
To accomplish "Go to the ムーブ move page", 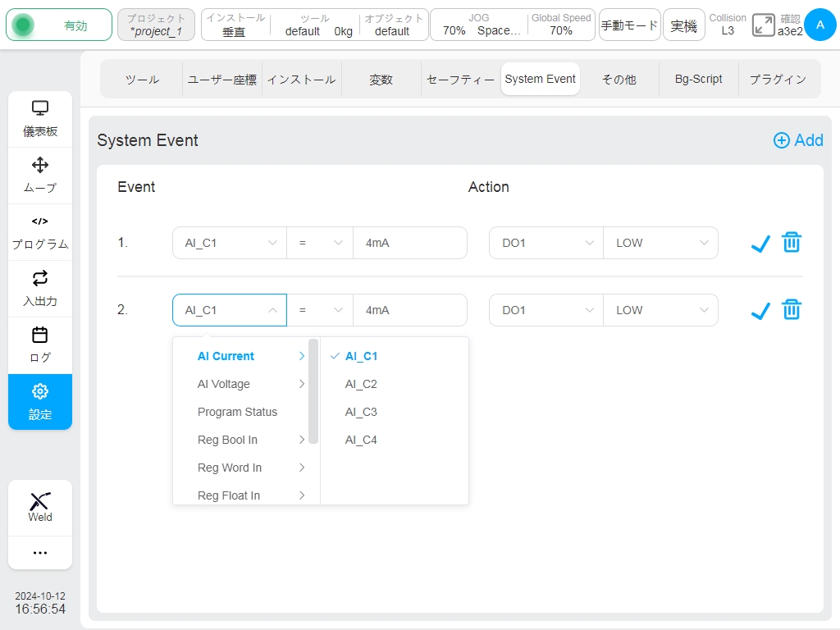I will (x=40, y=176).
